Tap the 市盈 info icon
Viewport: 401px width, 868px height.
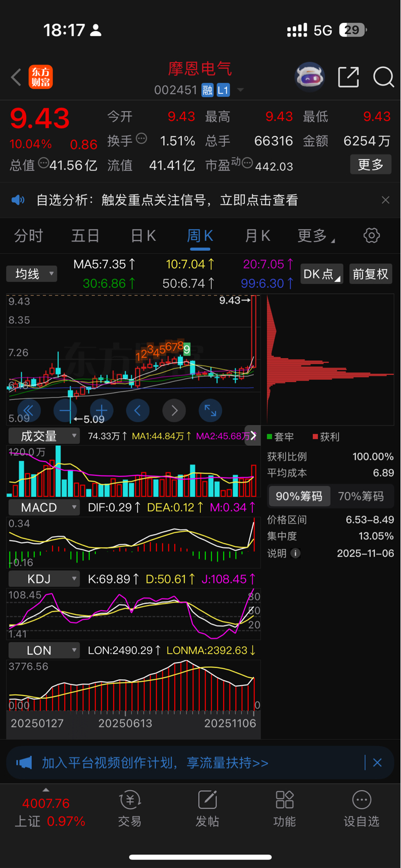click(x=247, y=163)
